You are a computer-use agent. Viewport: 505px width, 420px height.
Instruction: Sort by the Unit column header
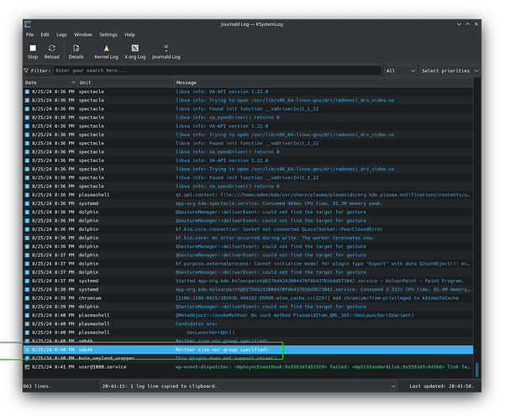click(x=126, y=83)
